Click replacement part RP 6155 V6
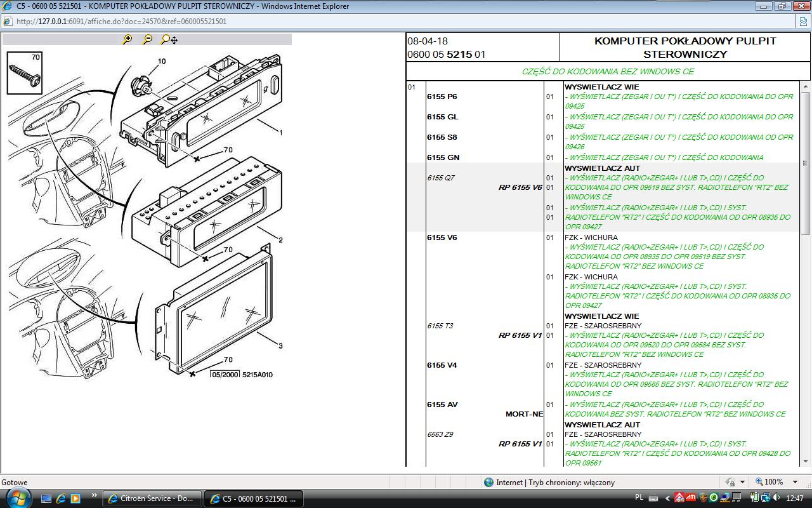The image size is (812, 508). (x=520, y=187)
